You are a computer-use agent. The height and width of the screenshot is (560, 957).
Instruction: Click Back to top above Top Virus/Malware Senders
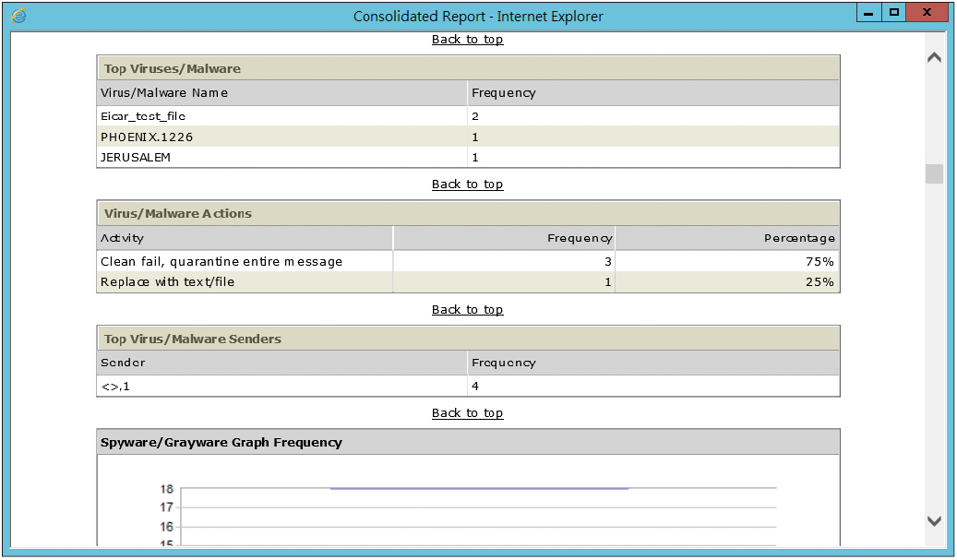(468, 310)
